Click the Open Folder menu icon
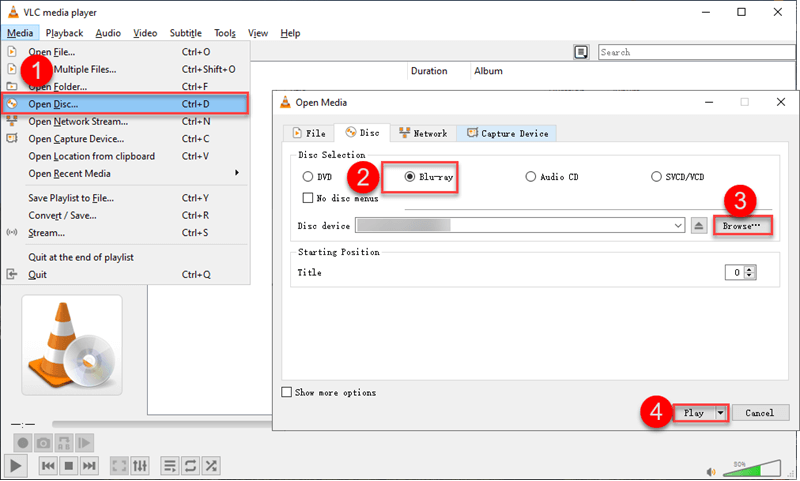 (12, 86)
